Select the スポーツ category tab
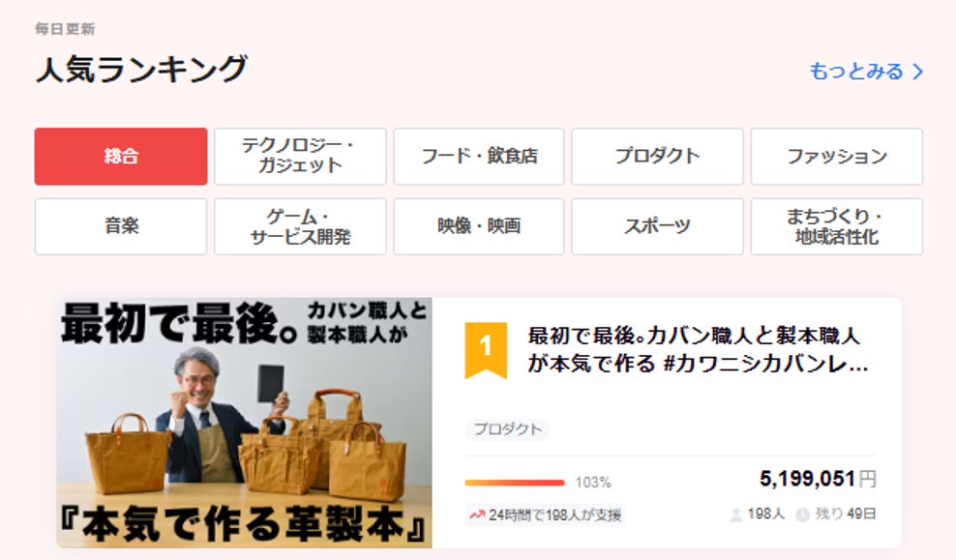The width and height of the screenshot is (956, 560). point(658,226)
